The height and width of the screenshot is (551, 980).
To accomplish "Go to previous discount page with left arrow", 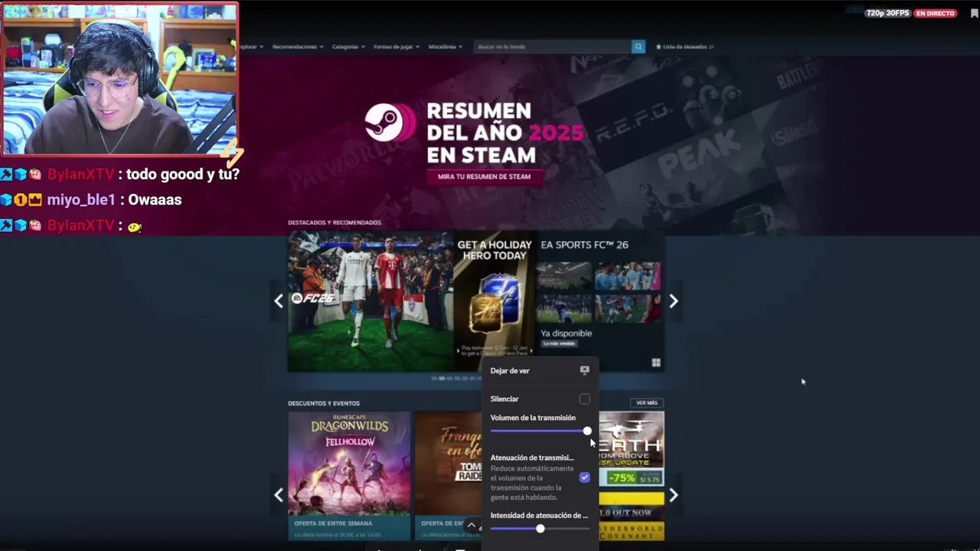I will coord(279,495).
